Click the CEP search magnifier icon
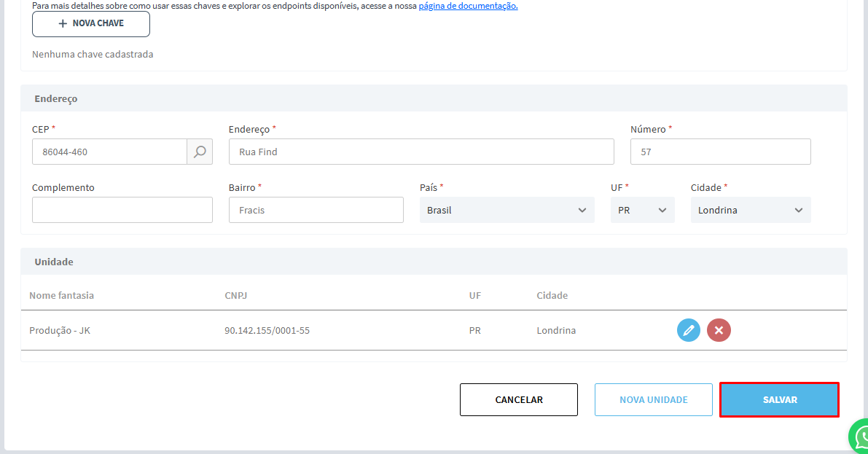The image size is (868, 454). point(200,152)
